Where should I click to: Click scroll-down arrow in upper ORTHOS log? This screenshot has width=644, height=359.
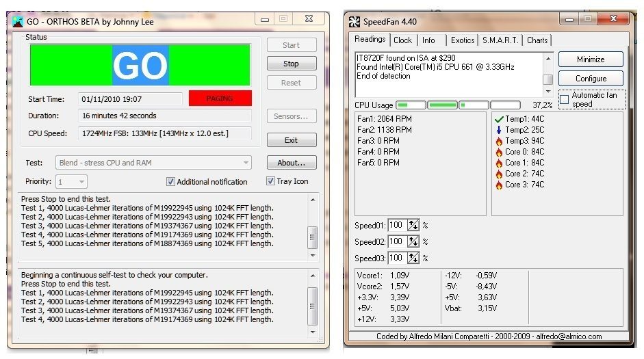[313, 255]
